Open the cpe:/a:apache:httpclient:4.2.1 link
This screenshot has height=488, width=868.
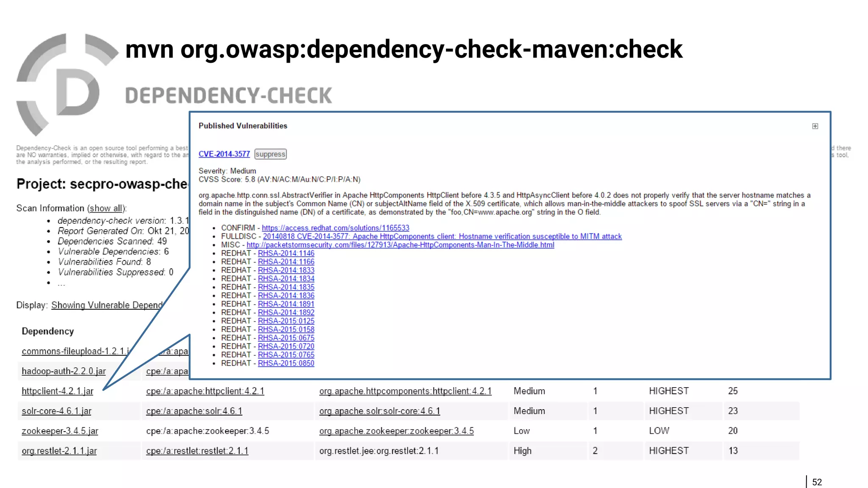click(205, 391)
